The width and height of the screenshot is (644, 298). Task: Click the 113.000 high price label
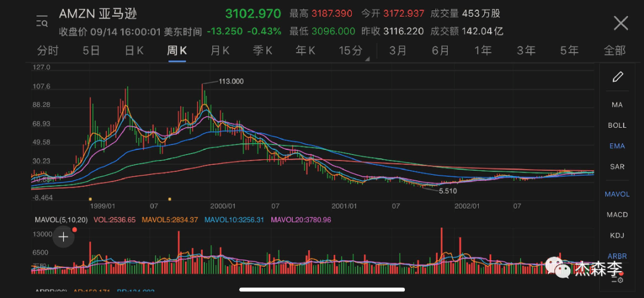pos(230,81)
